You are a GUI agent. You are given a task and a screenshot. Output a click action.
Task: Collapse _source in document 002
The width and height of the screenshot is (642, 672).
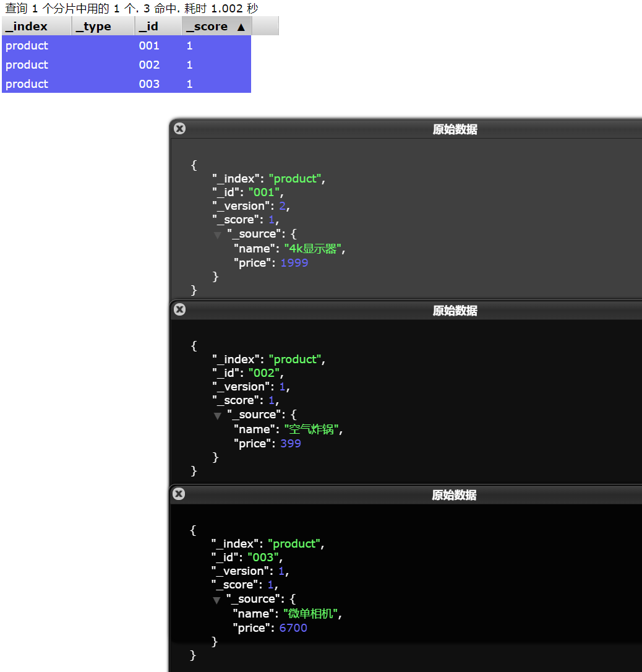coord(218,415)
